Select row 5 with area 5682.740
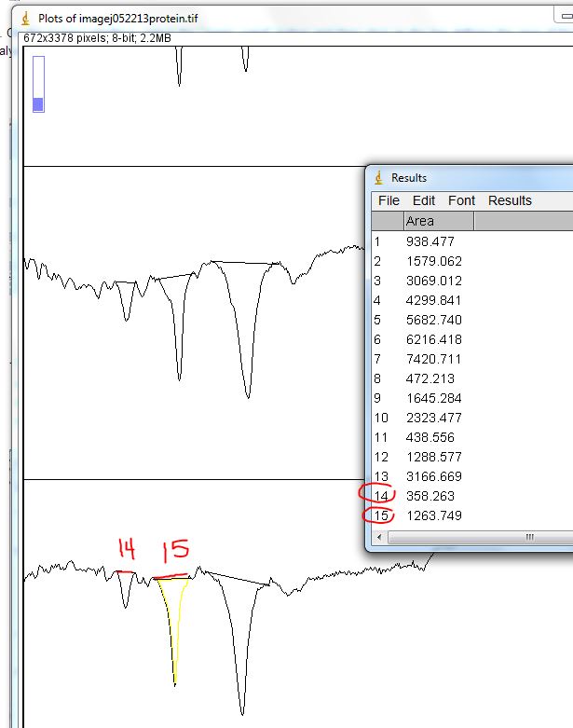Screen dimensions: 573x728 click(x=433, y=320)
